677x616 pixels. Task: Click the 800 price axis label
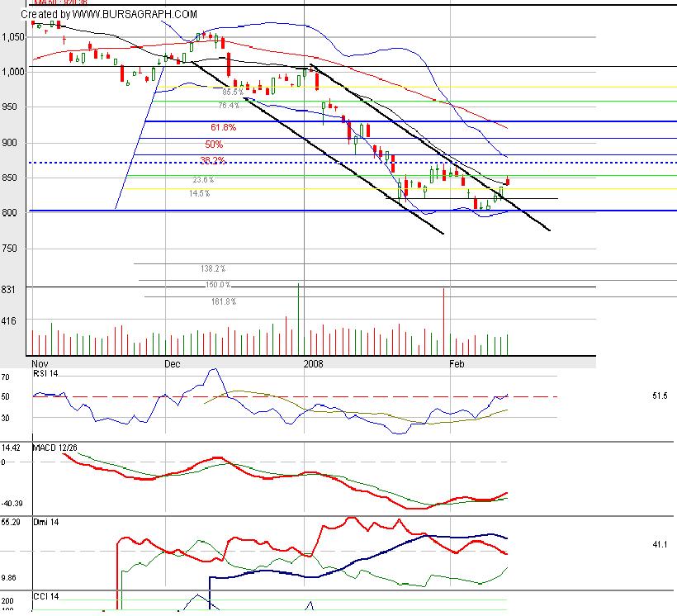point(8,212)
